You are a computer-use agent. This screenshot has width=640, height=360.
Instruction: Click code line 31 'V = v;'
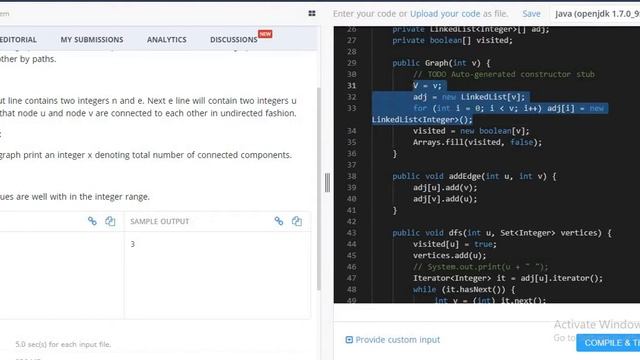tap(427, 86)
